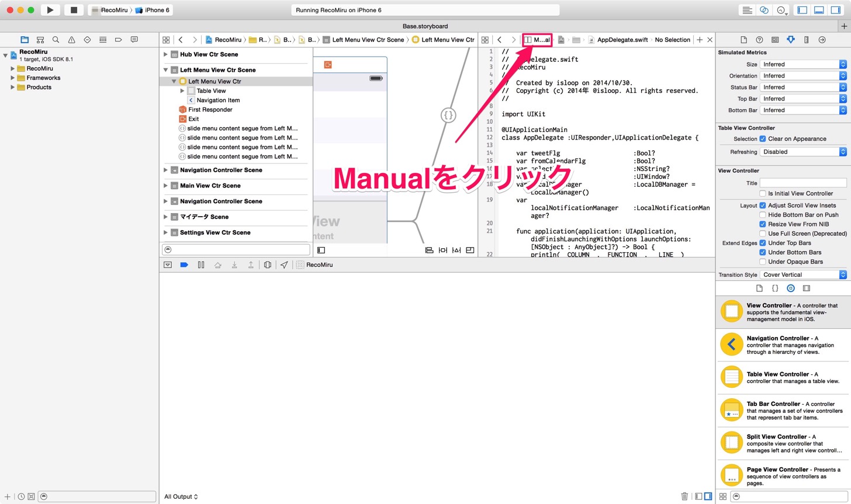
Task: Open the Issue navigator warning icon
Action: pyautogui.click(x=71, y=40)
